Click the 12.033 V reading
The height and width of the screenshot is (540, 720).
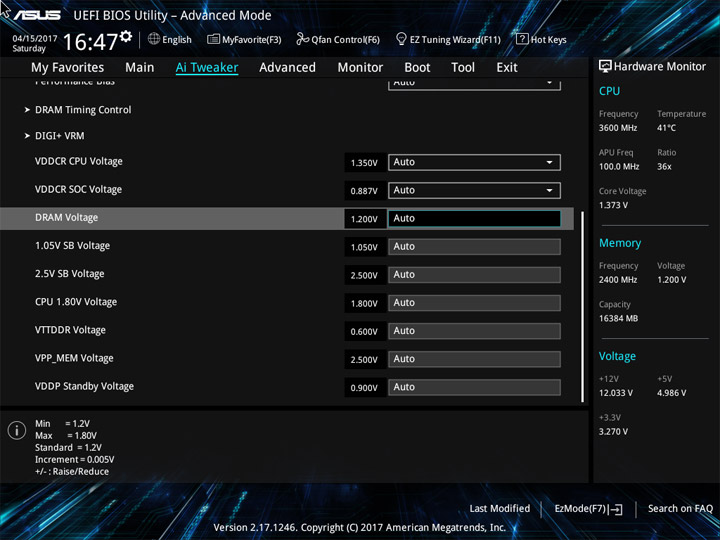pos(616,393)
